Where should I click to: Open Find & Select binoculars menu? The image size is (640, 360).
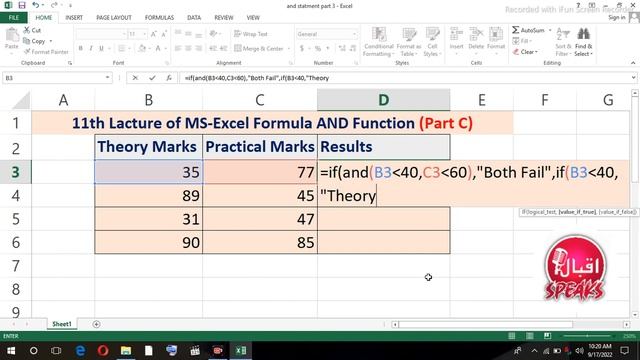[583, 42]
